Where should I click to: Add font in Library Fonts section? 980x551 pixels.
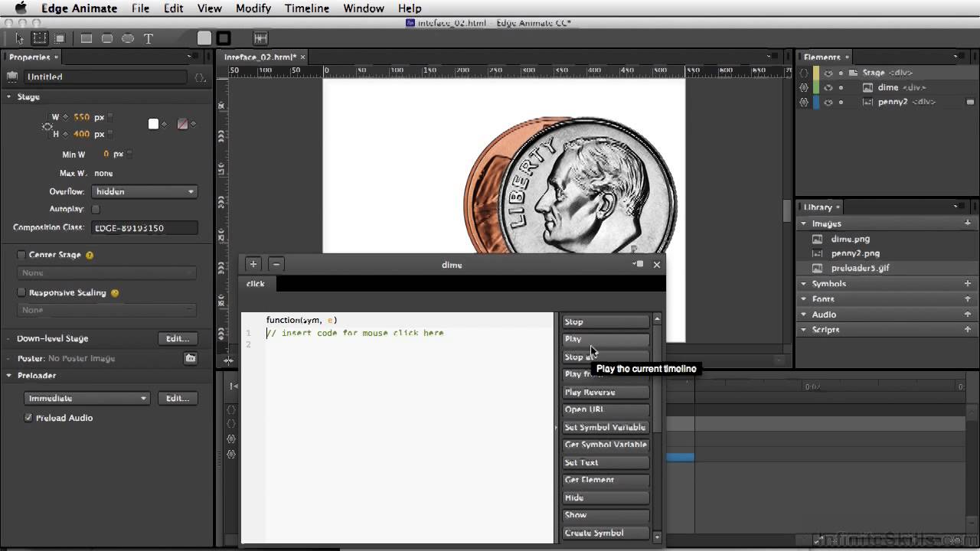(968, 299)
